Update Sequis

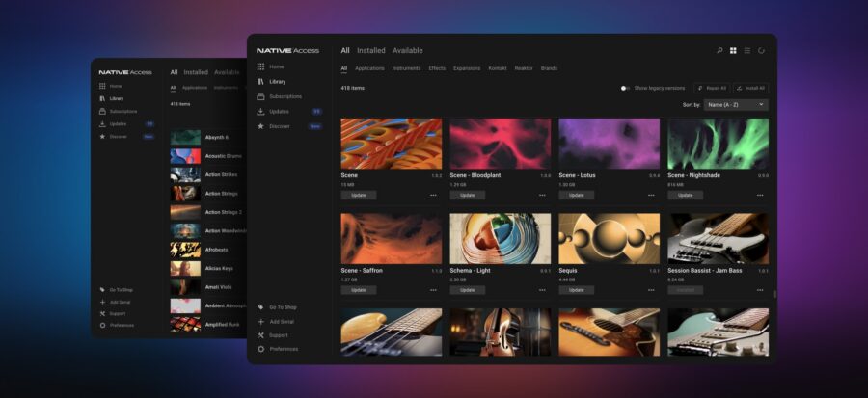point(577,290)
